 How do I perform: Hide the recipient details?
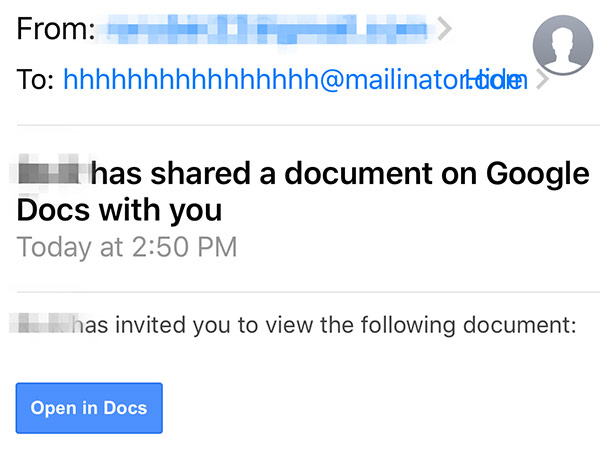pos(497,81)
